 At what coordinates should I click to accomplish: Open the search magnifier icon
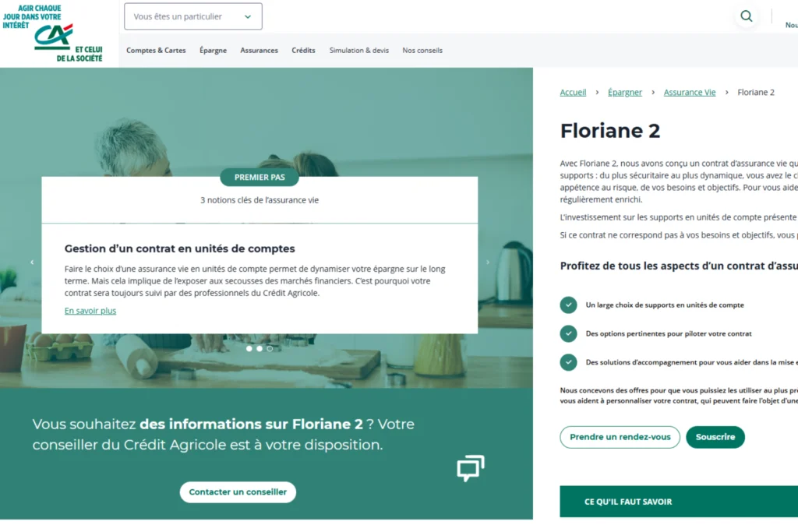747,16
